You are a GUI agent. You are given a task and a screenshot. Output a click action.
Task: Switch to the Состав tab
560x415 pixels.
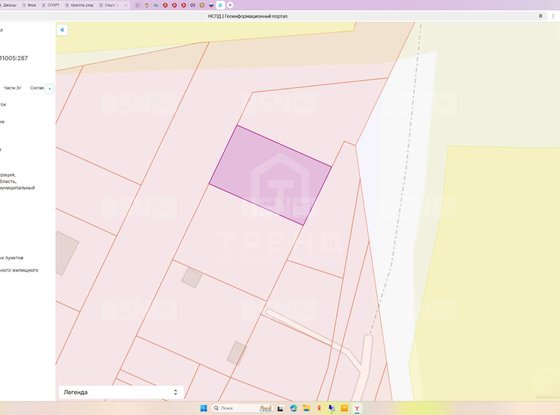[x=37, y=88]
